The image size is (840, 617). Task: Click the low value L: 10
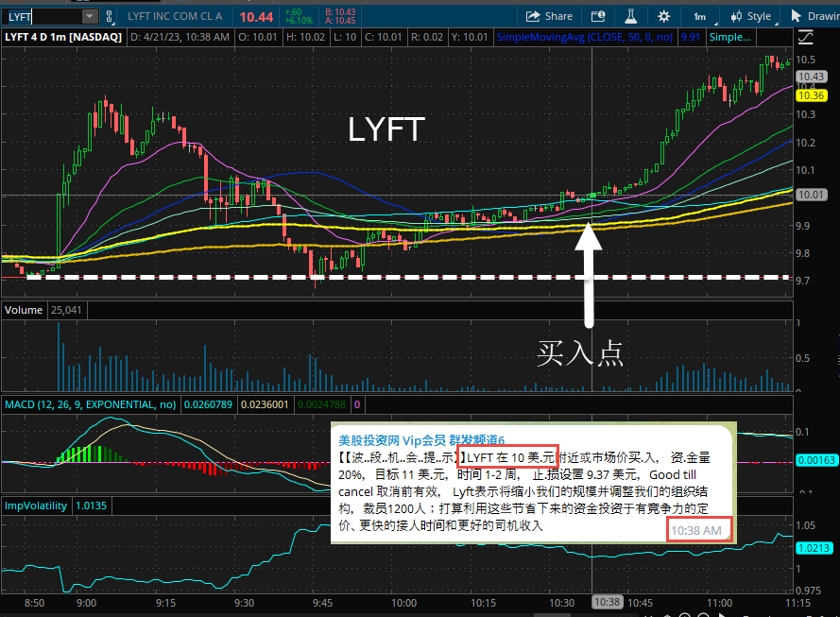click(x=345, y=37)
